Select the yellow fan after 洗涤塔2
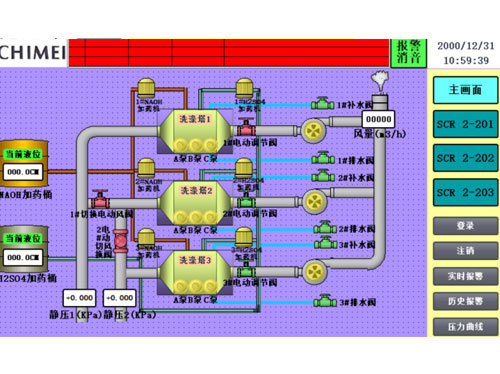Screen dimensions: 500x374 (x=315, y=202)
